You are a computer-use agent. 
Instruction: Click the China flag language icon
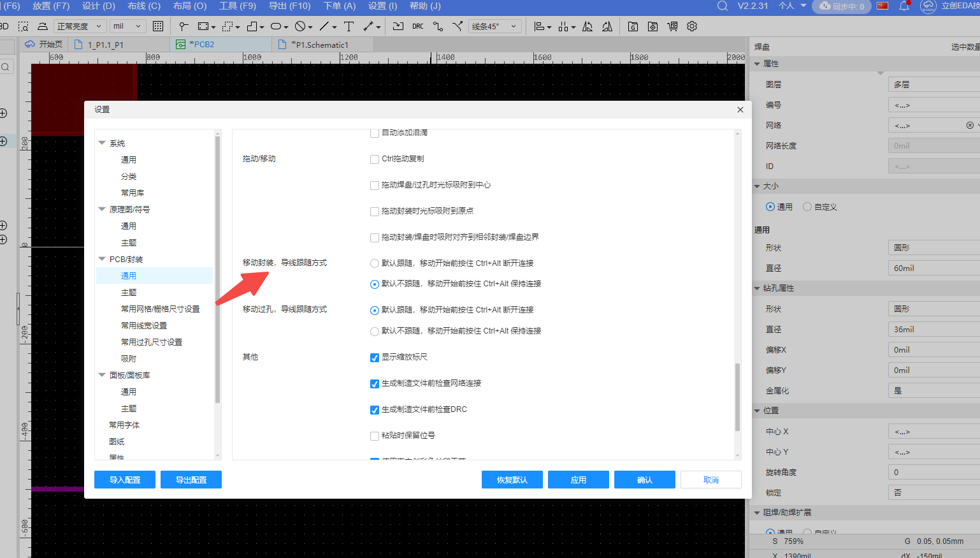883,6
